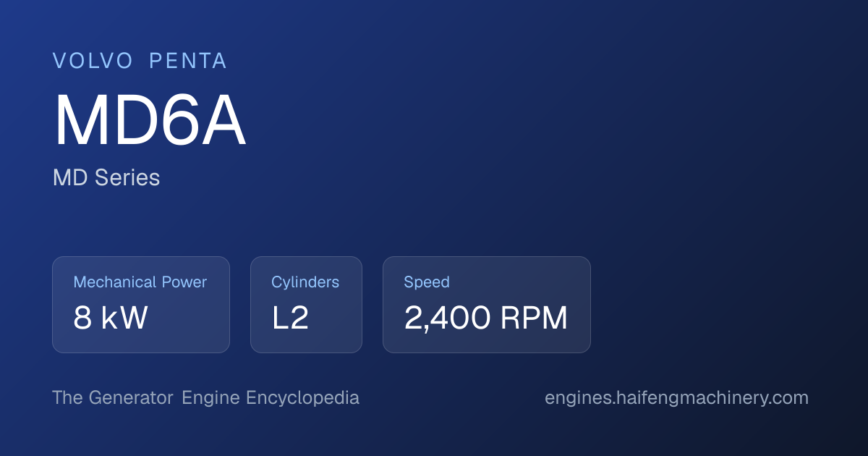Select the Mechanical Power label
Image resolution: width=868 pixels, height=456 pixels.
pos(140,282)
